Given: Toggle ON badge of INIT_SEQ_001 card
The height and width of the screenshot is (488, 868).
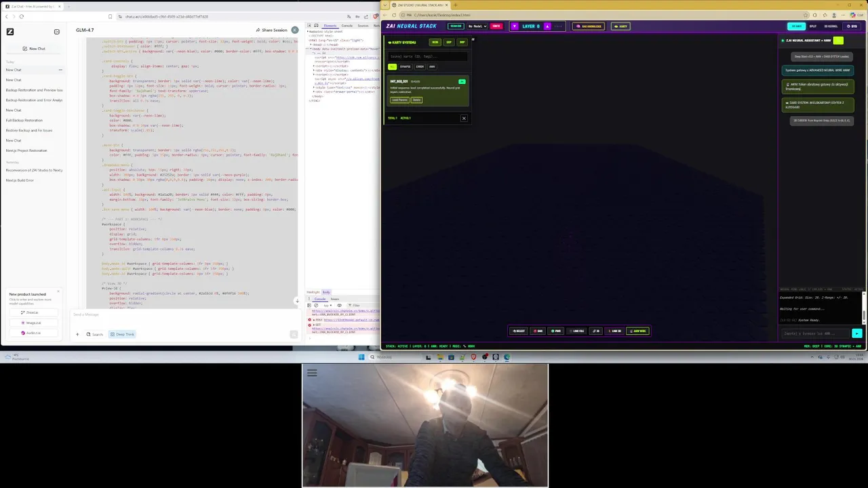Looking at the screenshot, I should tap(462, 81).
